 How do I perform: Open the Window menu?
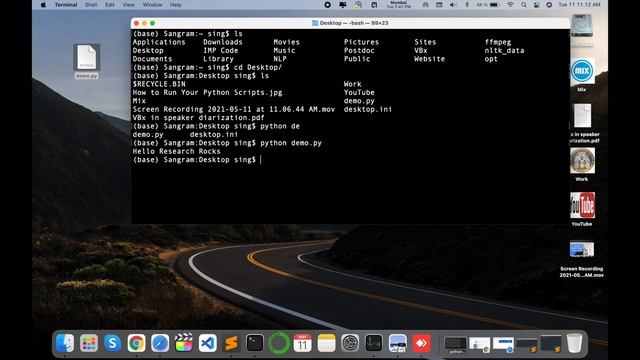(152, 5)
